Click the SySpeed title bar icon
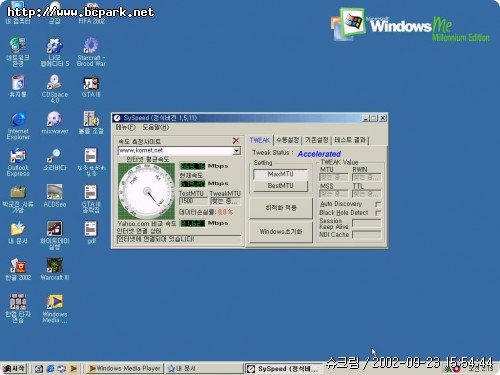Viewport: 500px width, 375px height. pyautogui.click(x=117, y=118)
